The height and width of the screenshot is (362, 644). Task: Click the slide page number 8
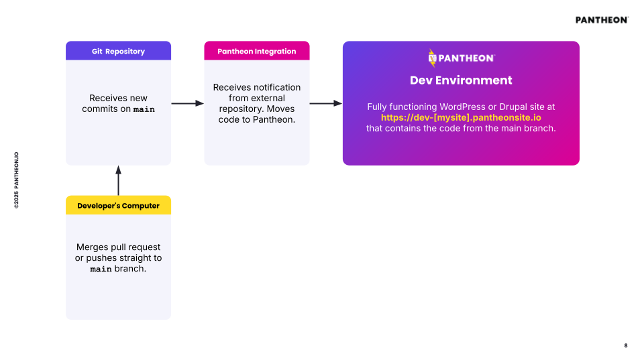coord(625,346)
